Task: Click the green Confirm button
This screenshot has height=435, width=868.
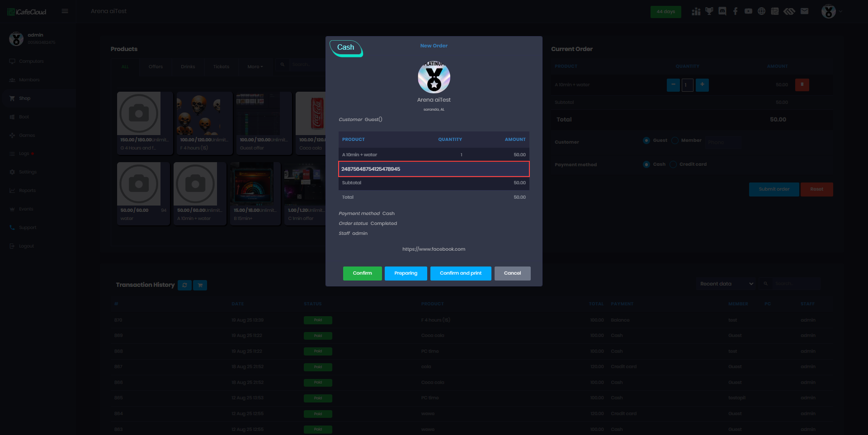Action: (363, 273)
